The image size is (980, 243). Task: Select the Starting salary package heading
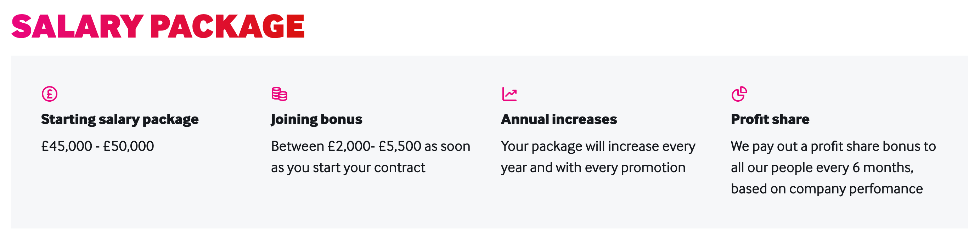coord(120,119)
